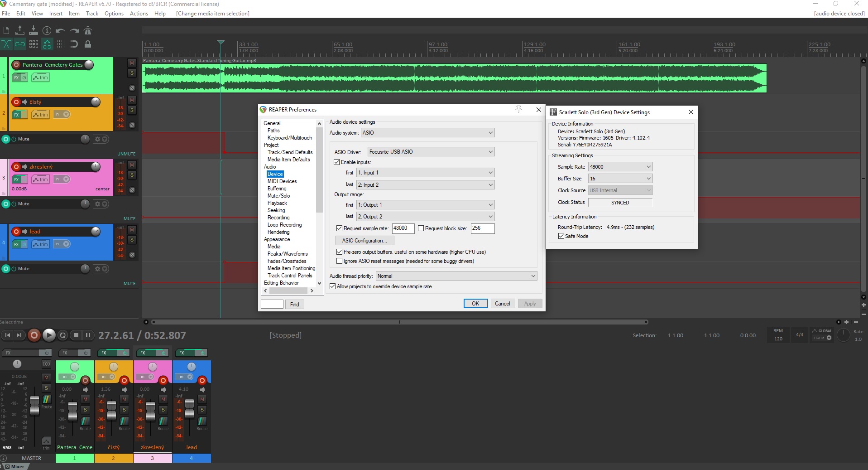
Task: Click OK in REAPER Preferences
Action: (x=475, y=304)
